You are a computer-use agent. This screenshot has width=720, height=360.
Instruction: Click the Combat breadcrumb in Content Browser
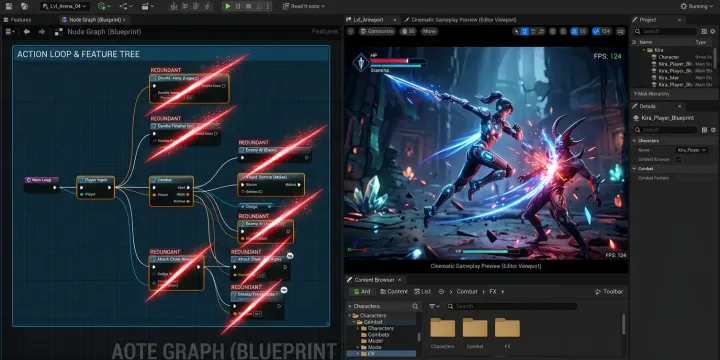467,292
